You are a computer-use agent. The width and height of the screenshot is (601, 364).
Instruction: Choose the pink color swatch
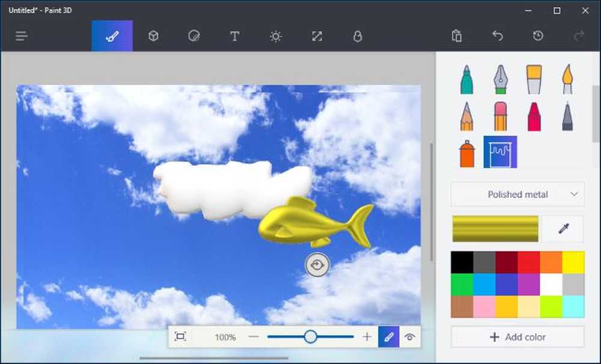(x=484, y=306)
